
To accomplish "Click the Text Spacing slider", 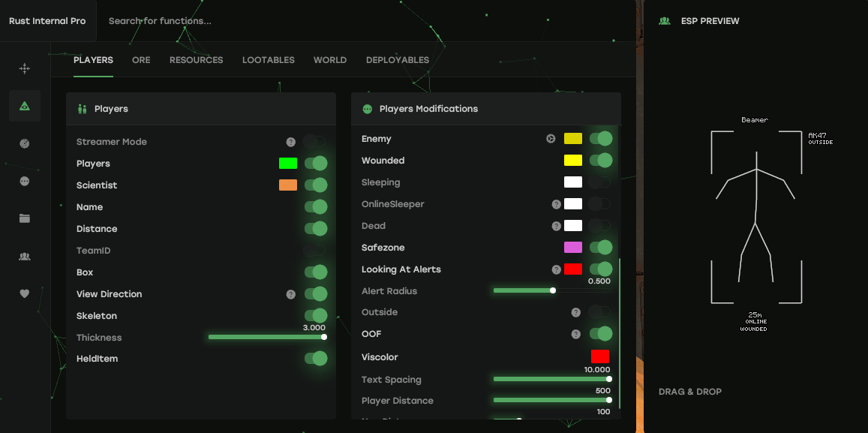I will coord(552,379).
